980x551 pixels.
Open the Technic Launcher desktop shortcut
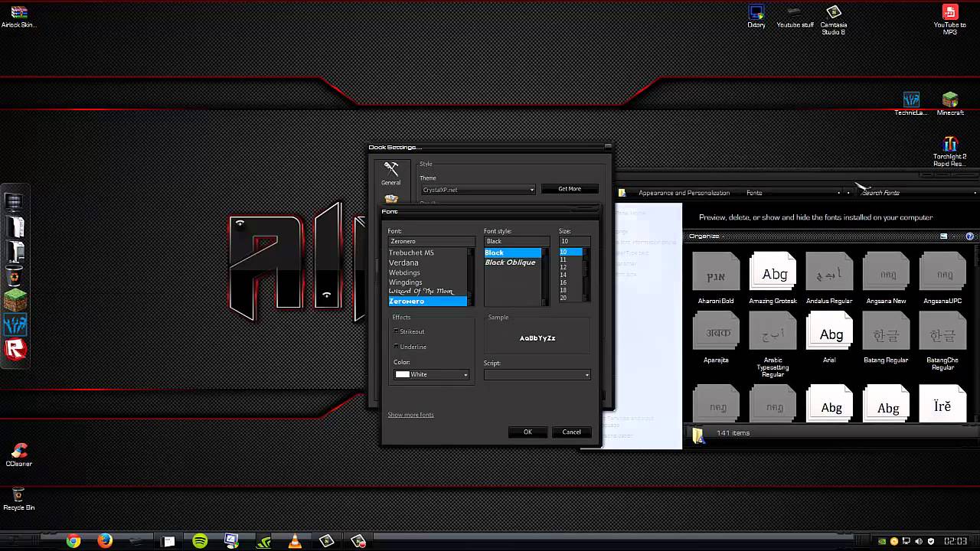point(911,104)
